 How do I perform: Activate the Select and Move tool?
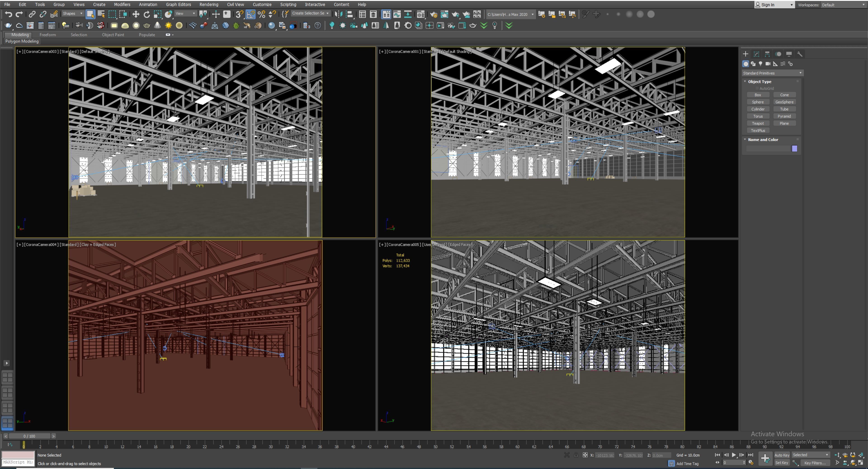point(136,14)
